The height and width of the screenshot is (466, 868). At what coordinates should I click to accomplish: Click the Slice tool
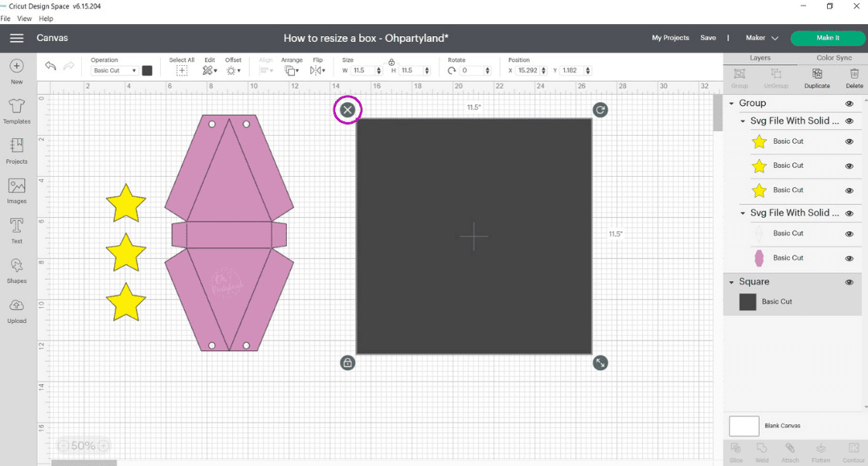[x=735, y=452]
